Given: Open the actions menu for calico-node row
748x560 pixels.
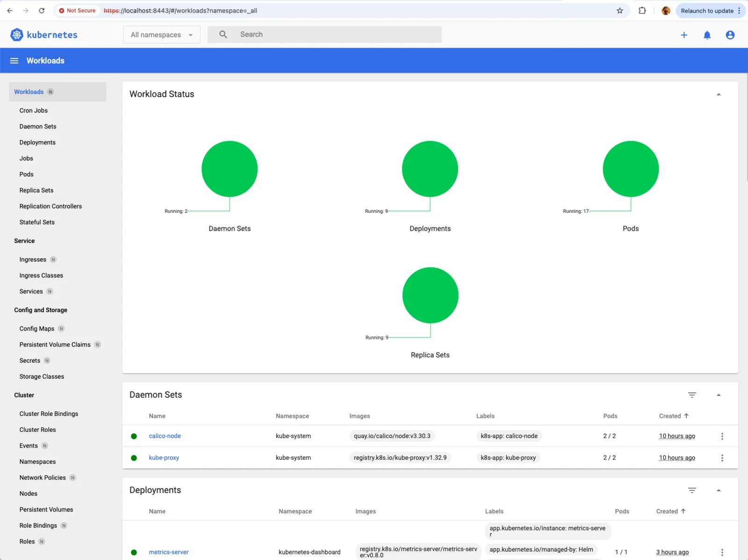Looking at the screenshot, I should tap(722, 436).
